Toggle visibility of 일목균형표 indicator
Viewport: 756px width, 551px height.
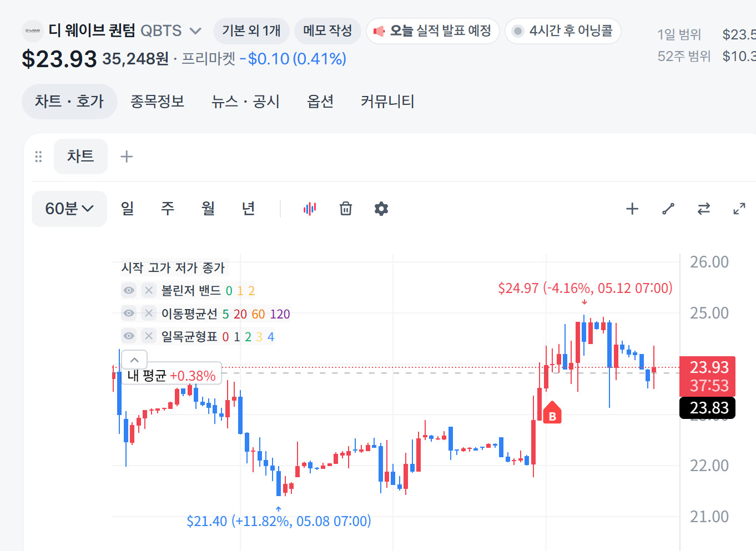pyautogui.click(x=129, y=336)
